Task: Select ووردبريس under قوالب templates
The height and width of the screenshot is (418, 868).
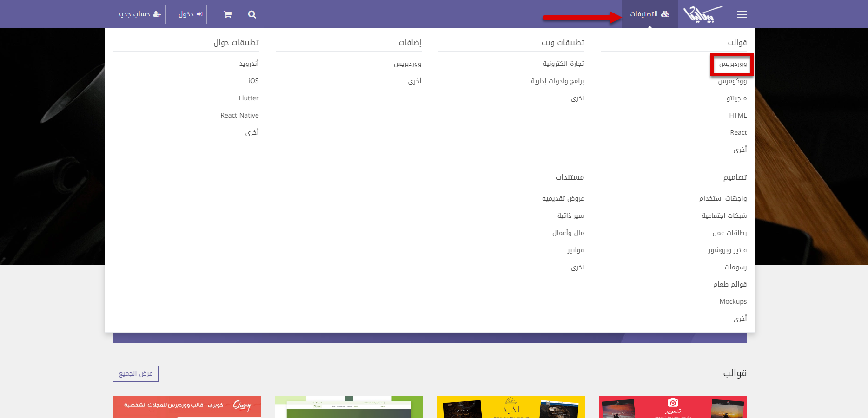Action: point(733,64)
